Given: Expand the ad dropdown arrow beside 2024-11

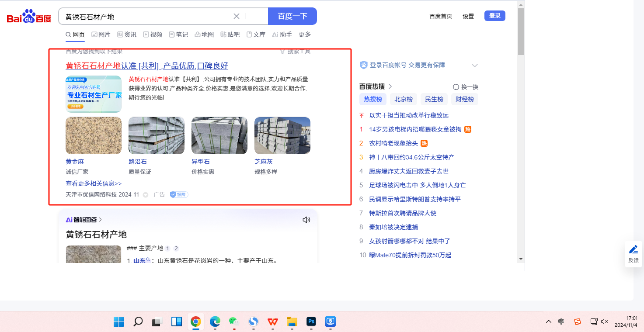Looking at the screenshot, I should (x=146, y=195).
